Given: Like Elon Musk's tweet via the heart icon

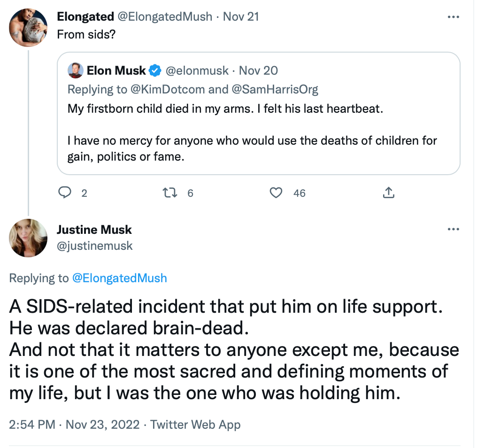Looking at the screenshot, I should point(276,193).
